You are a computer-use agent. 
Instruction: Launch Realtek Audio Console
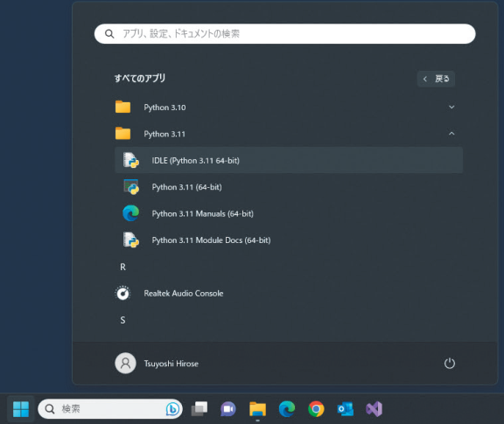(289, 293)
